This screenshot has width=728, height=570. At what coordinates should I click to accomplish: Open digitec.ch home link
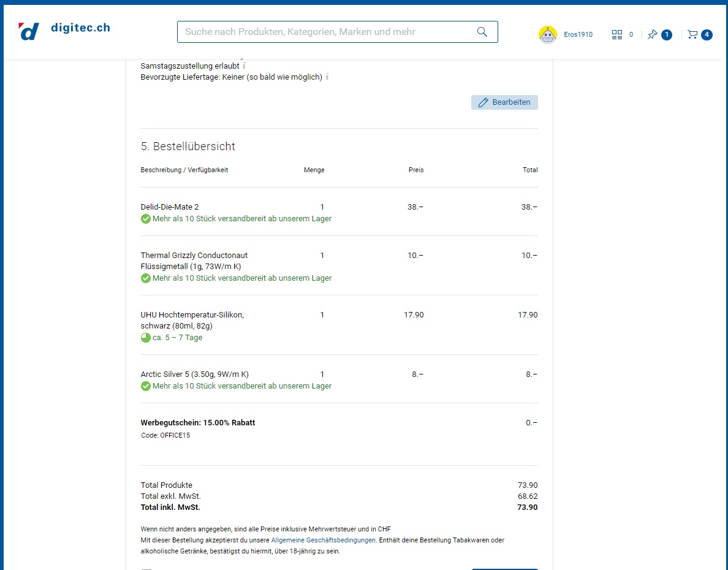[x=80, y=28]
